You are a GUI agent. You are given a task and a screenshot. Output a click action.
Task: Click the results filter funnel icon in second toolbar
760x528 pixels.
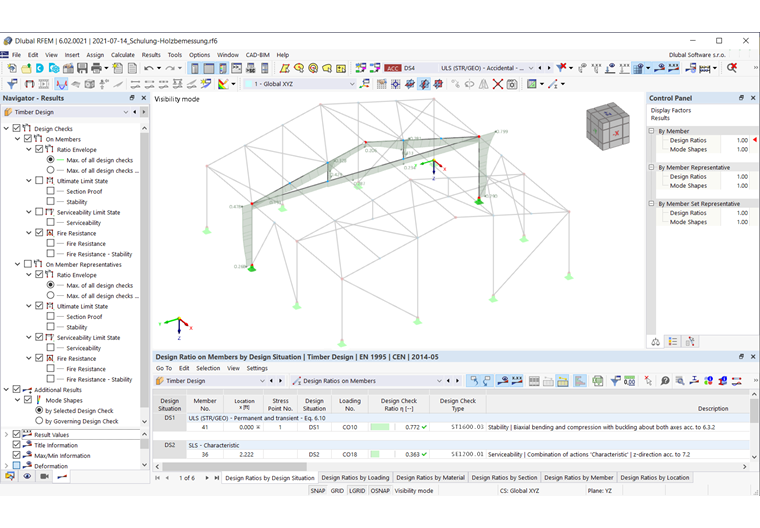12,84
